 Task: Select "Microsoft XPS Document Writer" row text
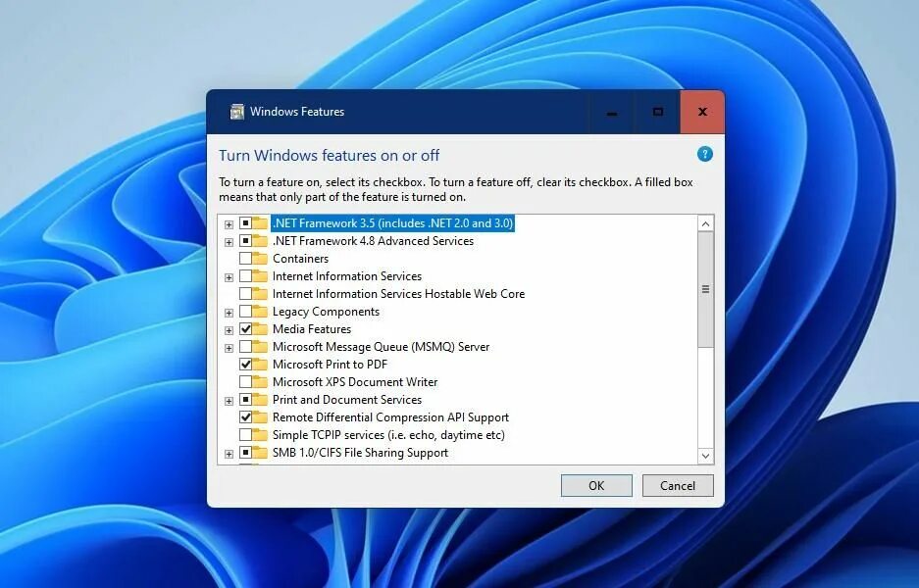(x=355, y=382)
